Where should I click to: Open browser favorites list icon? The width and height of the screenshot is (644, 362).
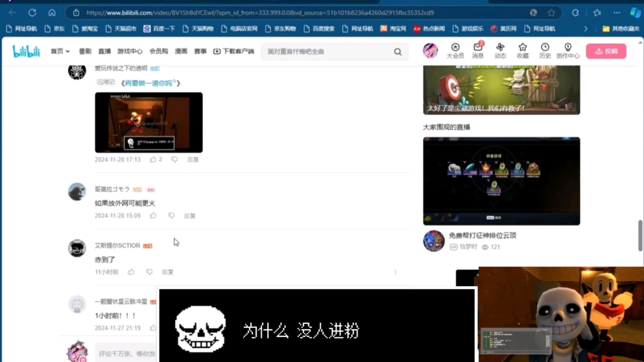[597, 13]
